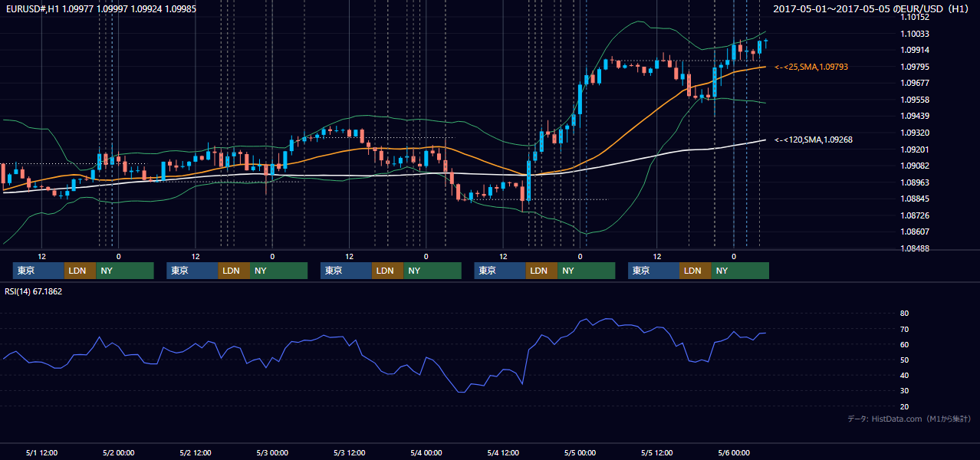This screenshot has width=980, height=460.
Task: Click RSI scale level 80
Action: pos(904,314)
